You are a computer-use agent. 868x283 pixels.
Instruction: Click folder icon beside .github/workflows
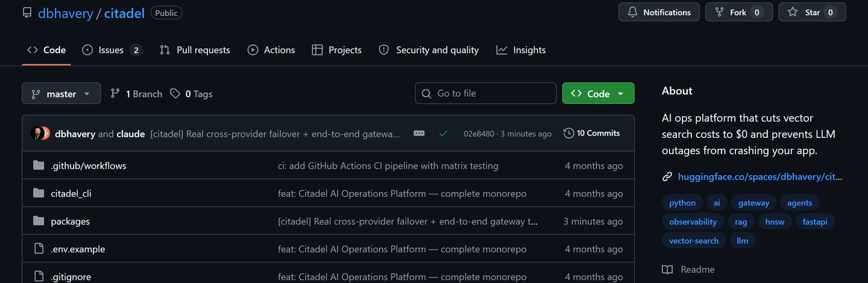39,165
